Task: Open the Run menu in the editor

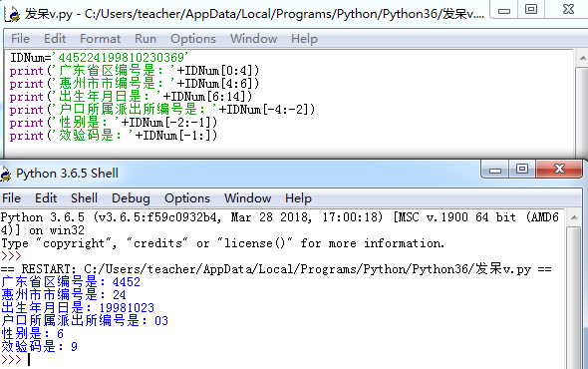Action: tap(146, 39)
